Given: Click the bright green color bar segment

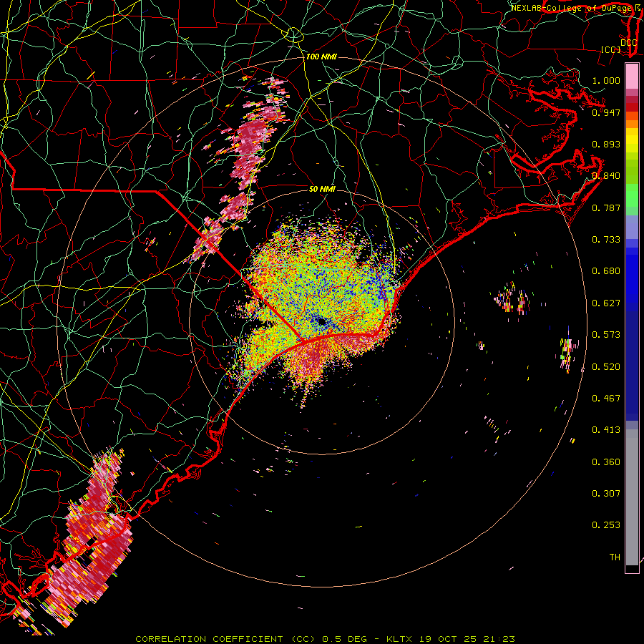Looking at the screenshot, I should coord(632,195).
